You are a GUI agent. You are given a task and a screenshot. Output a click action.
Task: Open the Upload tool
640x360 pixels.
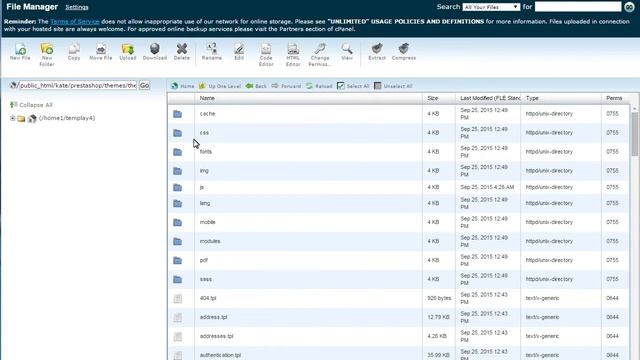127,52
